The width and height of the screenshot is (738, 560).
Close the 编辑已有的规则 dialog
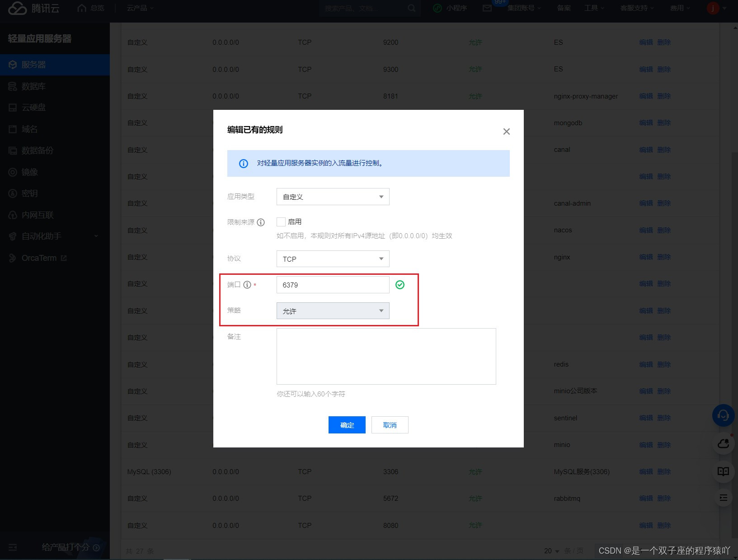tap(507, 132)
